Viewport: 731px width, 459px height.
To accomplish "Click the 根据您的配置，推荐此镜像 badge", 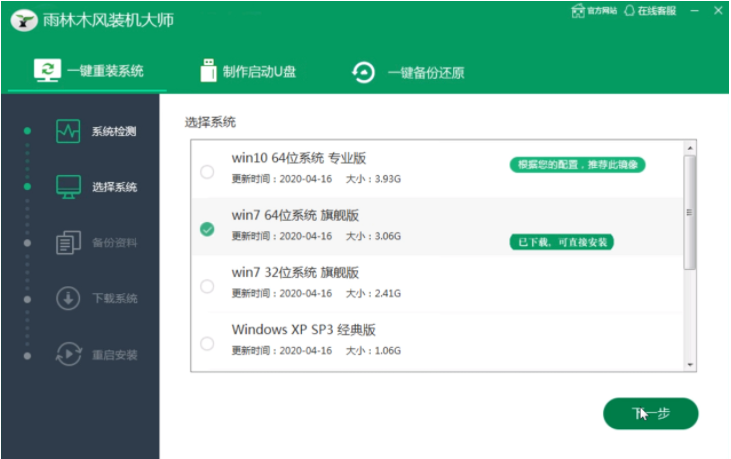I will (x=577, y=164).
